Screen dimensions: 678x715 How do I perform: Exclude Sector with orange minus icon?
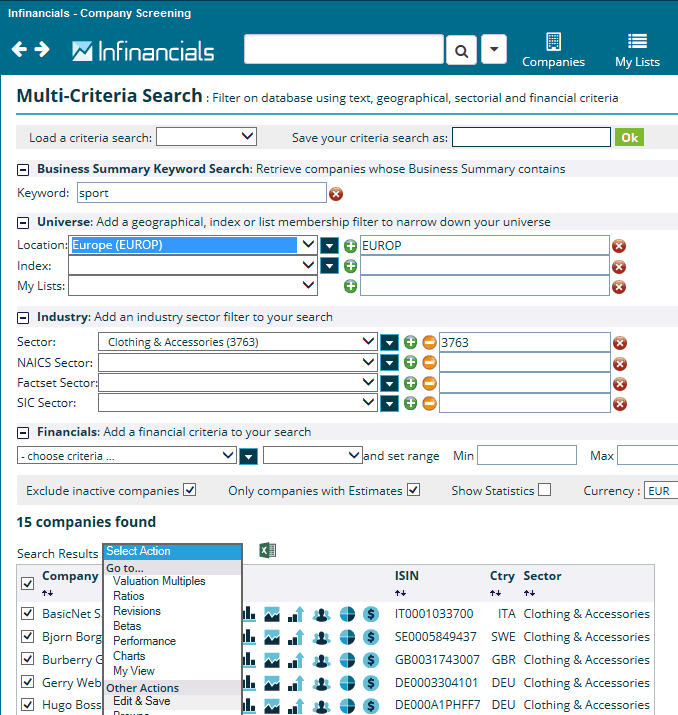(x=429, y=342)
